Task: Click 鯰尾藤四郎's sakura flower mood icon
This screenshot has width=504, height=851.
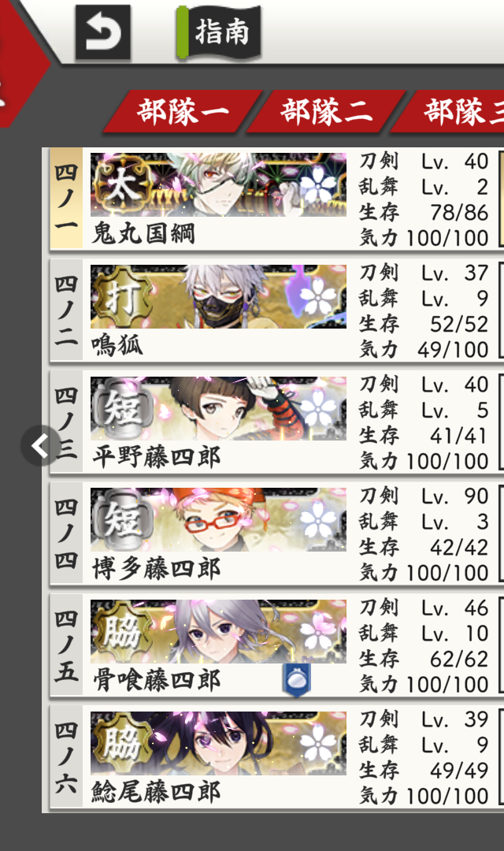Action: tap(317, 744)
